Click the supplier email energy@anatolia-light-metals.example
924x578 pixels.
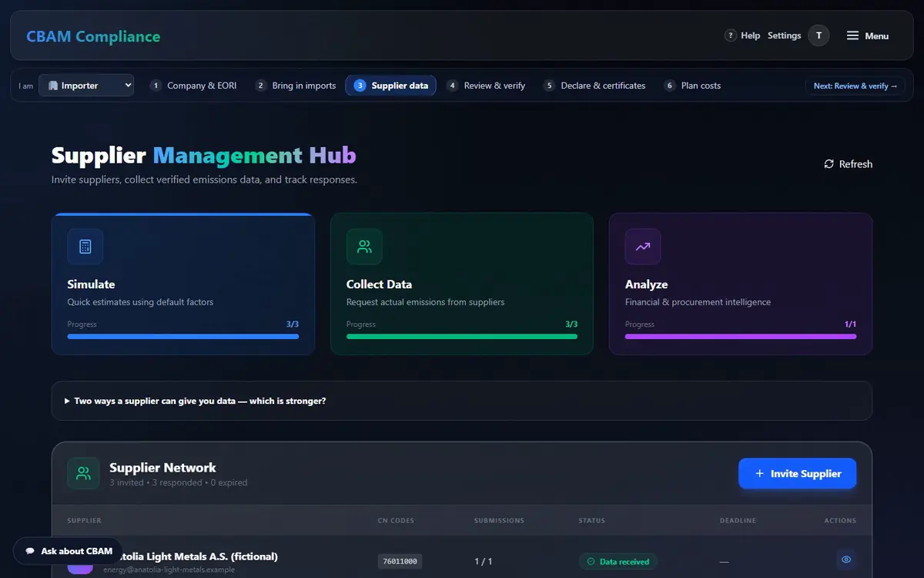pyautogui.click(x=169, y=570)
